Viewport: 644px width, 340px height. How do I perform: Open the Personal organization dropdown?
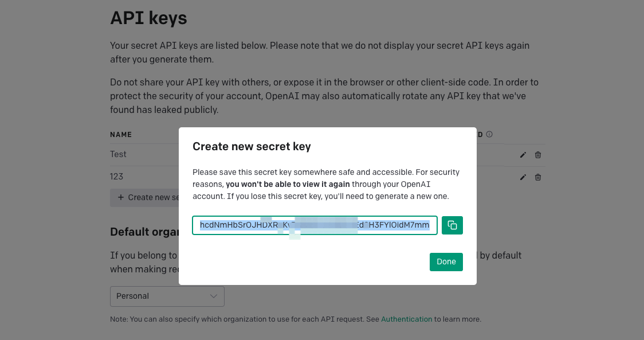point(167,296)
